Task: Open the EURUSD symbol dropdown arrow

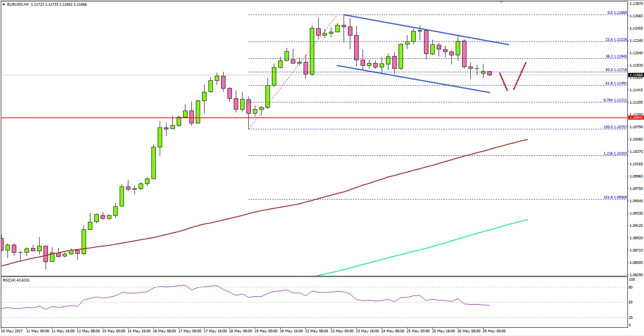Action: point(4,3)
